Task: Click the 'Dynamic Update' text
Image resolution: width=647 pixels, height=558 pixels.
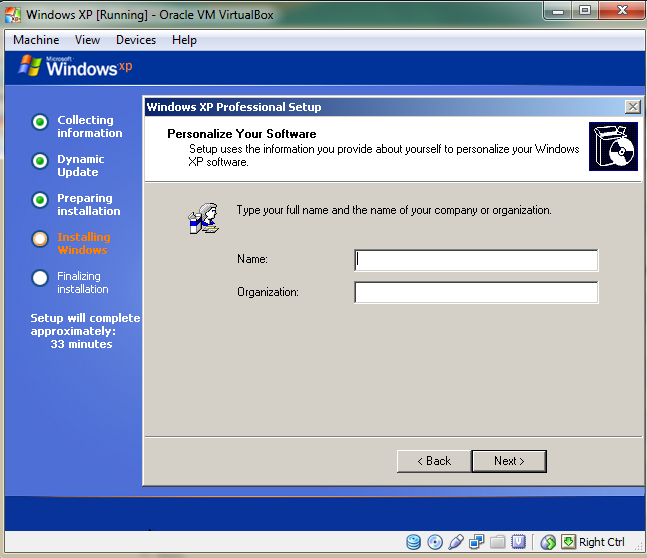Action: [x=80, y=166]
